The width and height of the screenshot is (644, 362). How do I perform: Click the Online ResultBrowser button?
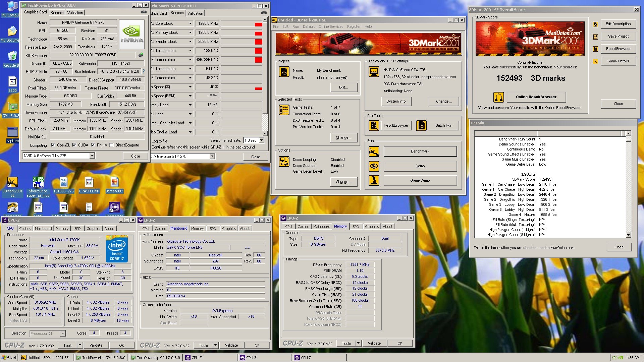pyautogui.click(x=536, y=97)
